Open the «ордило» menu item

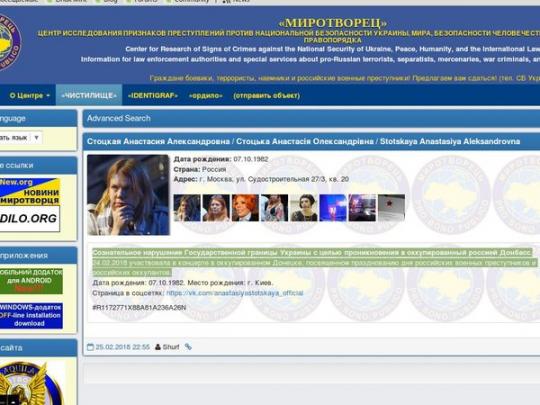pyautogui.click(x=205, y=95)
